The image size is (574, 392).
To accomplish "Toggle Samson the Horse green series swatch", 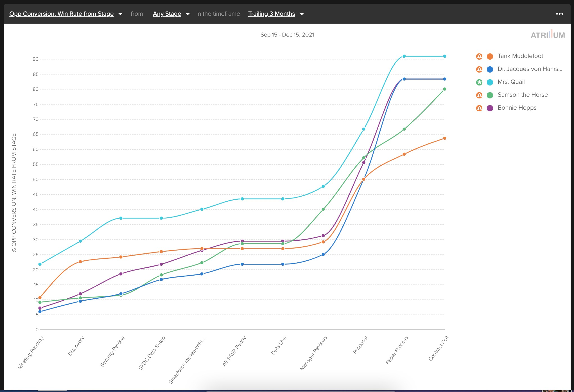I will [x=490, y=95].
